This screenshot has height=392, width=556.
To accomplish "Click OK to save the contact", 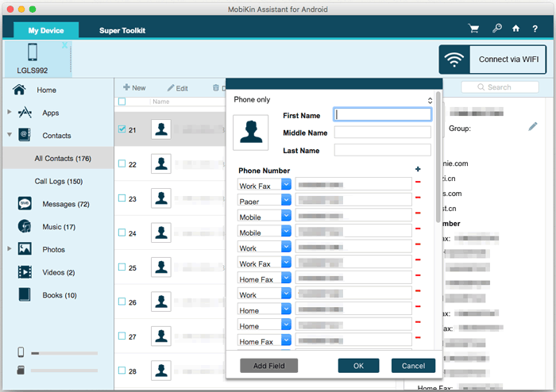I will click(358, 366).
